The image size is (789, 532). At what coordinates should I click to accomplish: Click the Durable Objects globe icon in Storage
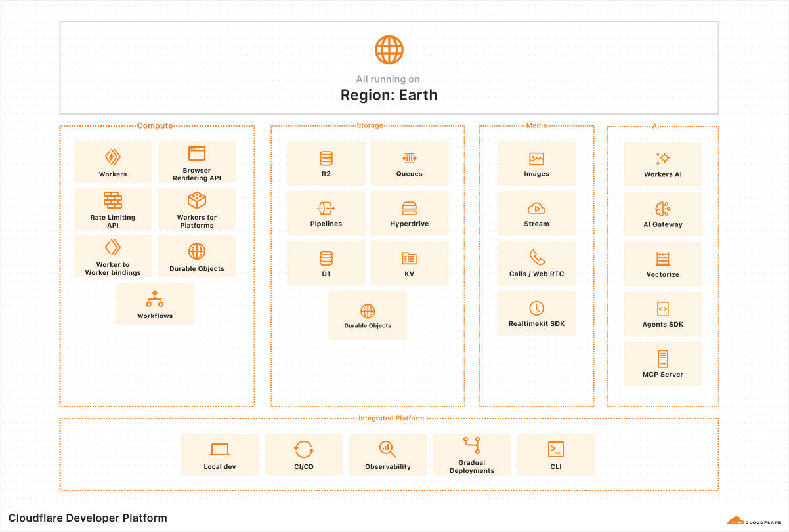[x=368, y=311]
